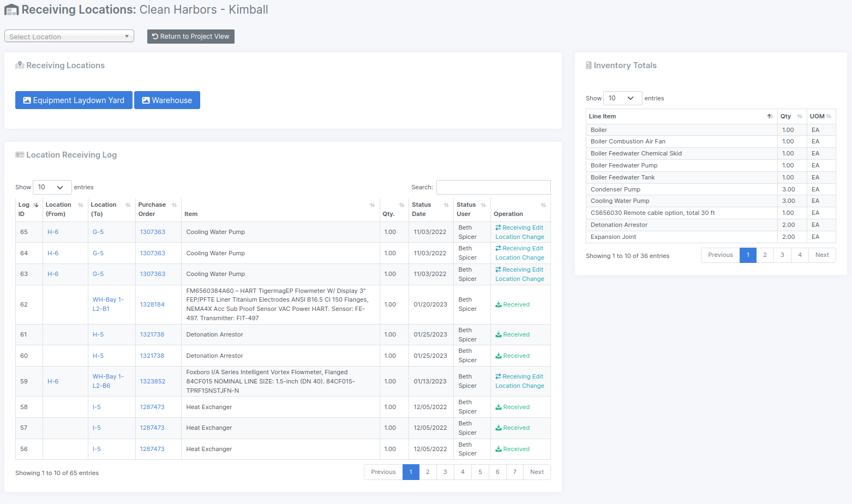Click Next in receiving log pagination
The image size is (852, 504).
coord(537,472)
